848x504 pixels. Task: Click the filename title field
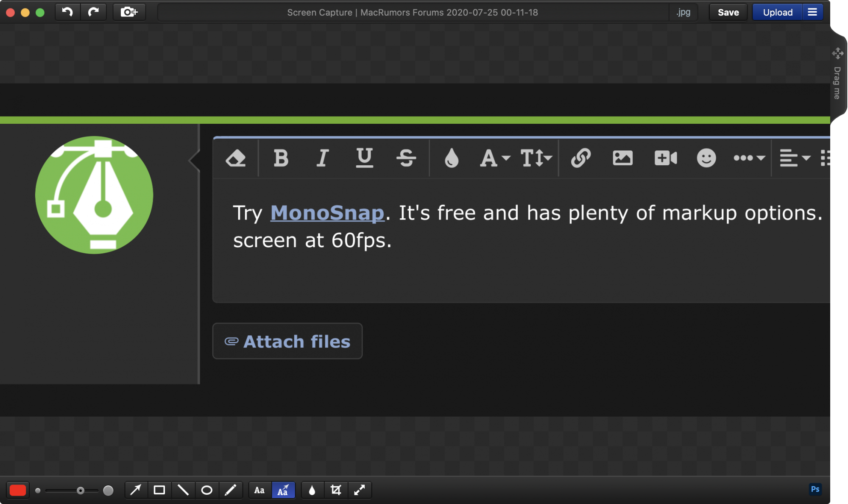412,12
